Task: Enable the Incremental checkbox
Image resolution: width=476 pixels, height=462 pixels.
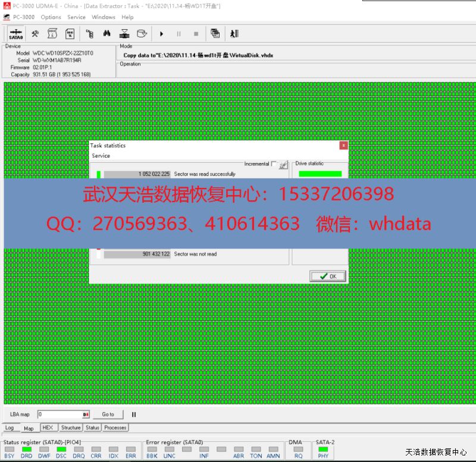Action: click(274, 164)
